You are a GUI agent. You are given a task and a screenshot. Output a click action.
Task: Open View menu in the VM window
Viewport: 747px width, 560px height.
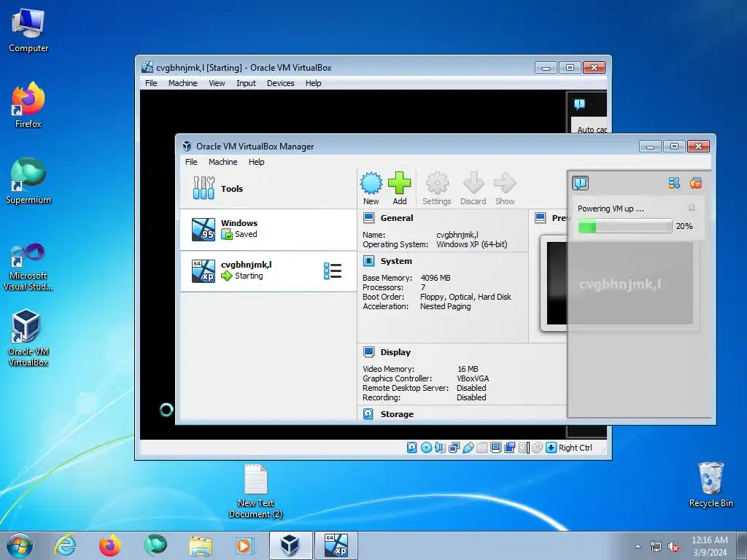tap(217, 83)
